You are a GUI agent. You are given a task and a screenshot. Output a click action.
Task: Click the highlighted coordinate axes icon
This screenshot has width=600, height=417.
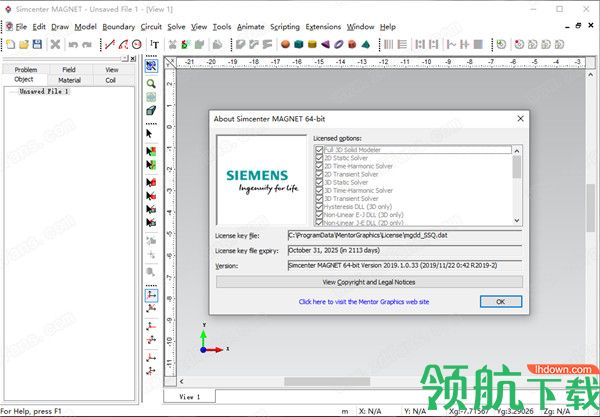[x=151, y=295]
